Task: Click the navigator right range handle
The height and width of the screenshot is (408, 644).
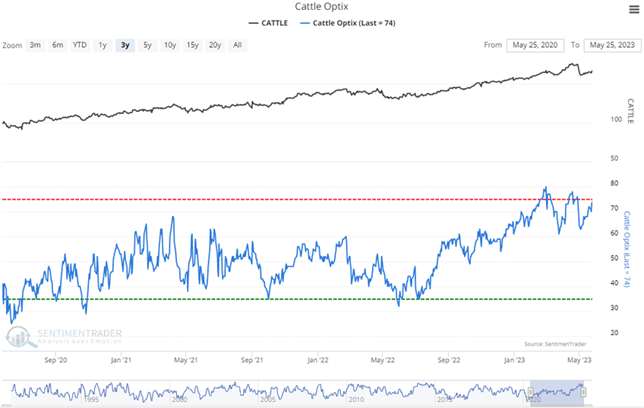Action: coord(583,390)
